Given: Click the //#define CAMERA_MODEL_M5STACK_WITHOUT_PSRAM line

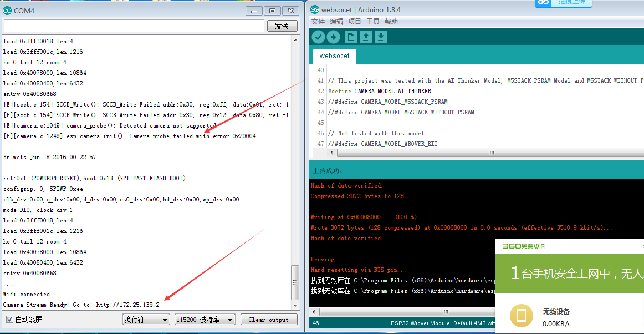Looking at the screenshot, I should click(x=401, y=112).
